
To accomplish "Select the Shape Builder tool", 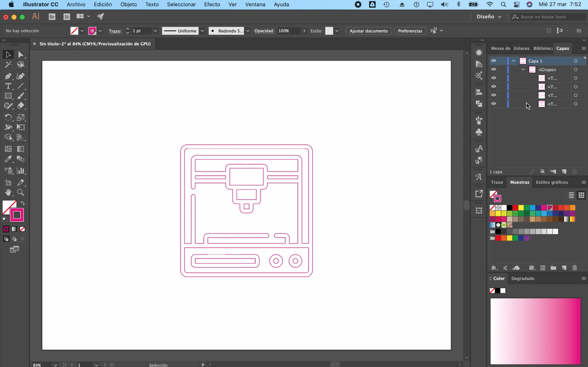I will [x=8, y=137].
